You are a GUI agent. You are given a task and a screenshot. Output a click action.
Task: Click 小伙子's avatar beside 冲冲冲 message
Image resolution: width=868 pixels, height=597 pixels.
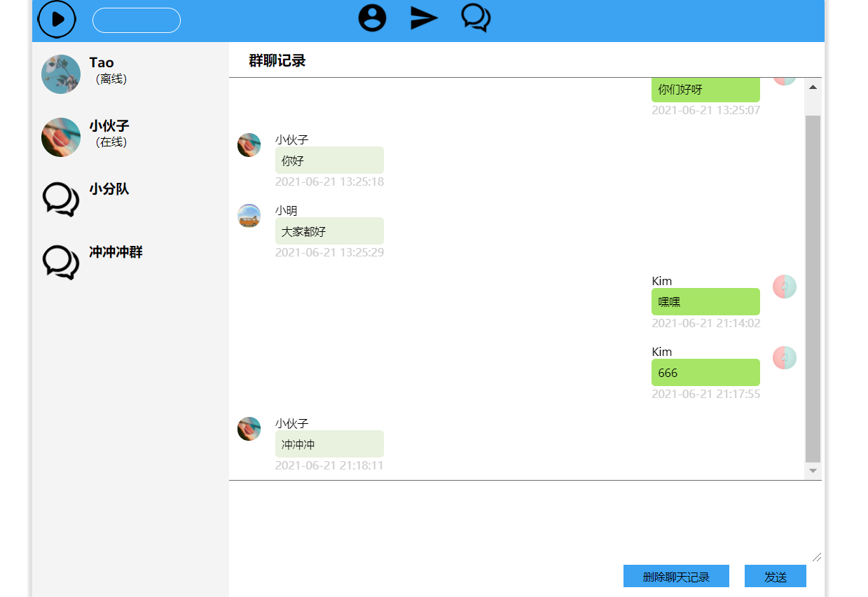click(x=249, y=429)
